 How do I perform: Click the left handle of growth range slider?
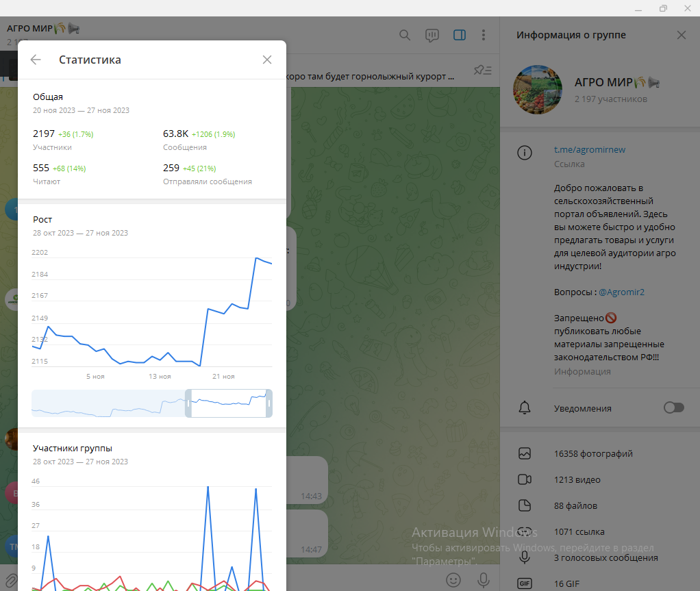(x=188, y=403)
